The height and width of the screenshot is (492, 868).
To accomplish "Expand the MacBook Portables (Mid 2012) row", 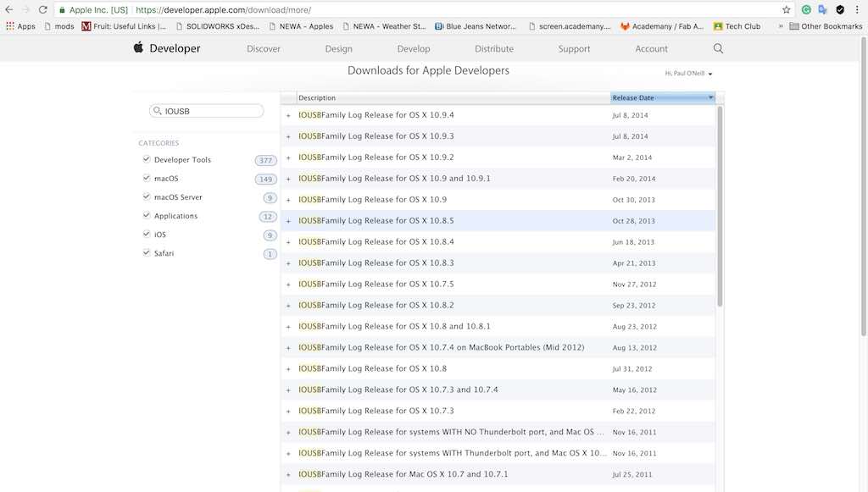I will (x=288, y=348).
